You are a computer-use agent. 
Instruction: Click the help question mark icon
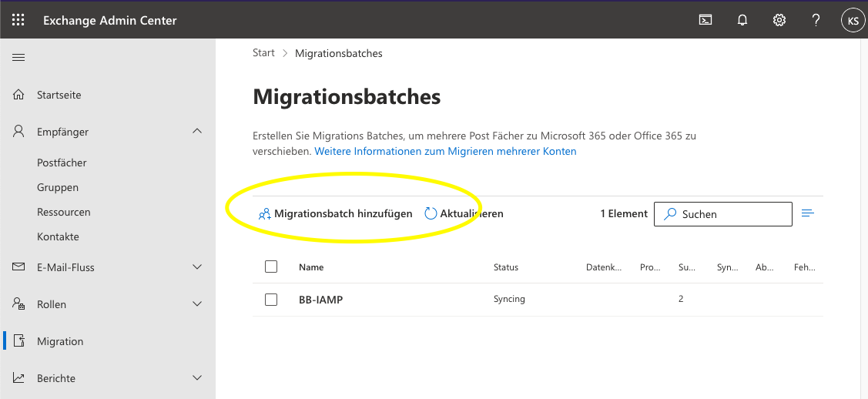tap(816, 20)
